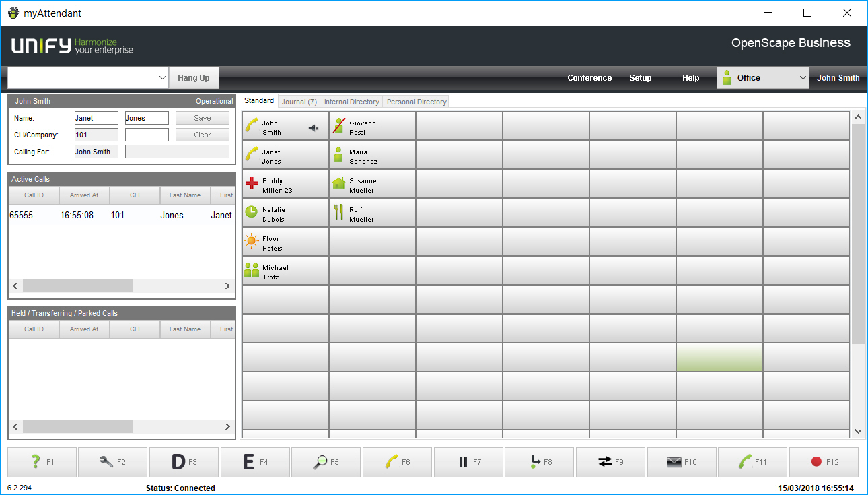Click the E button labeled F4
The height and width of the screenshot is (495, 868).
[256, 462]
